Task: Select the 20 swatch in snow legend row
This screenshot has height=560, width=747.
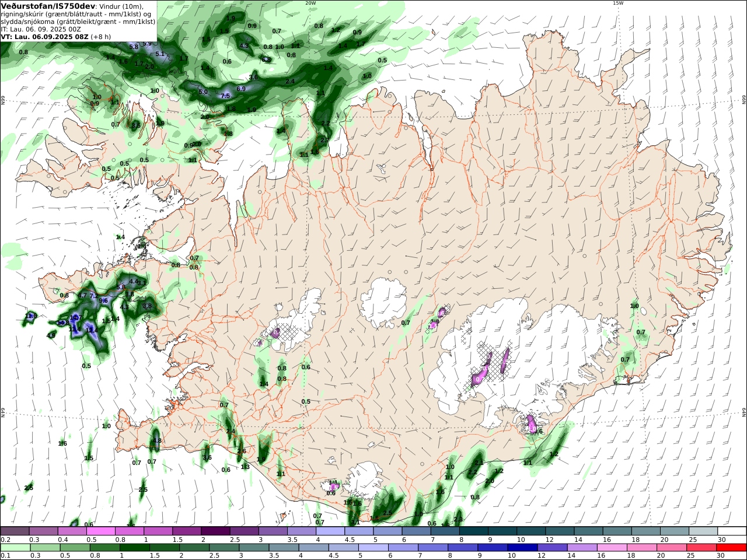Action: coord(675,531)
